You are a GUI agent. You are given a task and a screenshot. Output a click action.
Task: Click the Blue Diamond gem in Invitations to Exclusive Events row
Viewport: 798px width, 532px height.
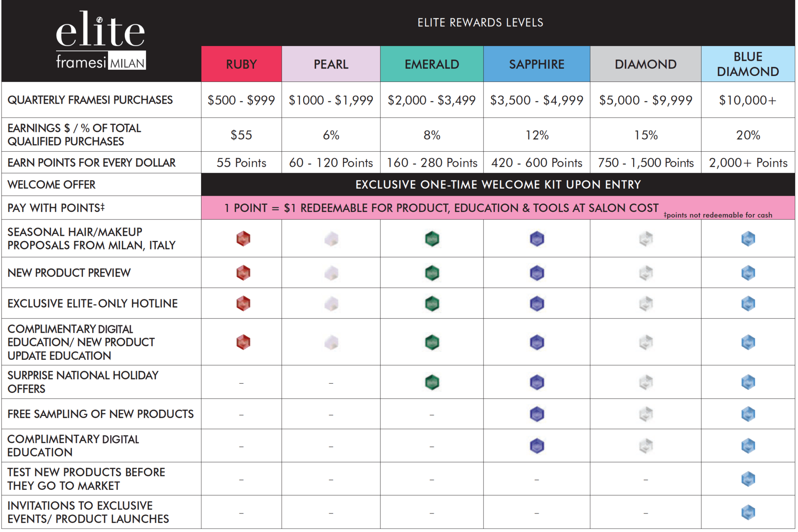[748, 513]
